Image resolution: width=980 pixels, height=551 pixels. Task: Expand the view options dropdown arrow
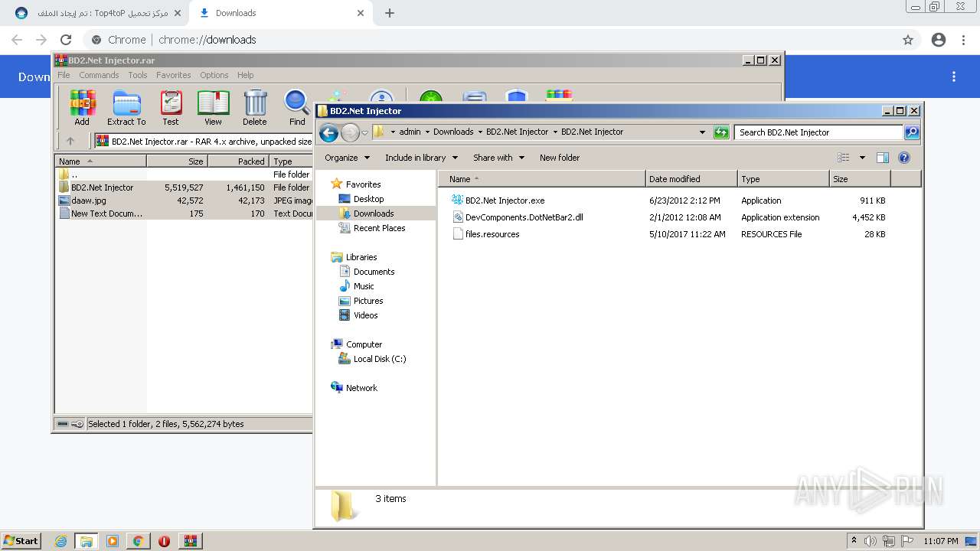pyautogui.click(x=862, y=158)
